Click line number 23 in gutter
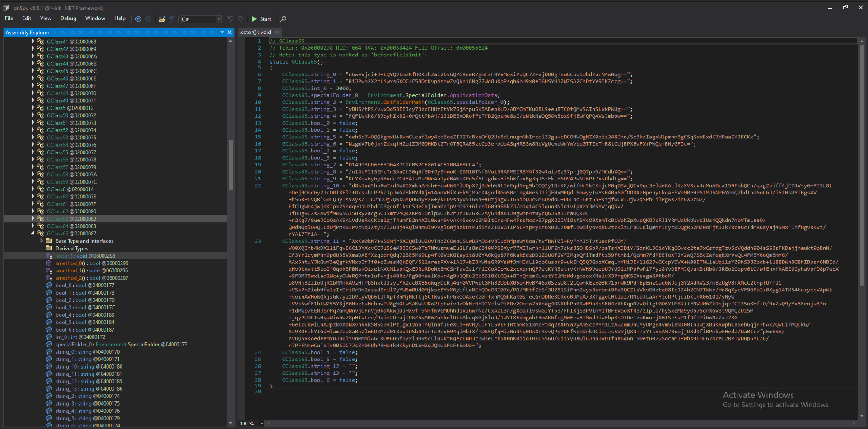This screenshot has height=429, width=868. [x=257, y=241]
